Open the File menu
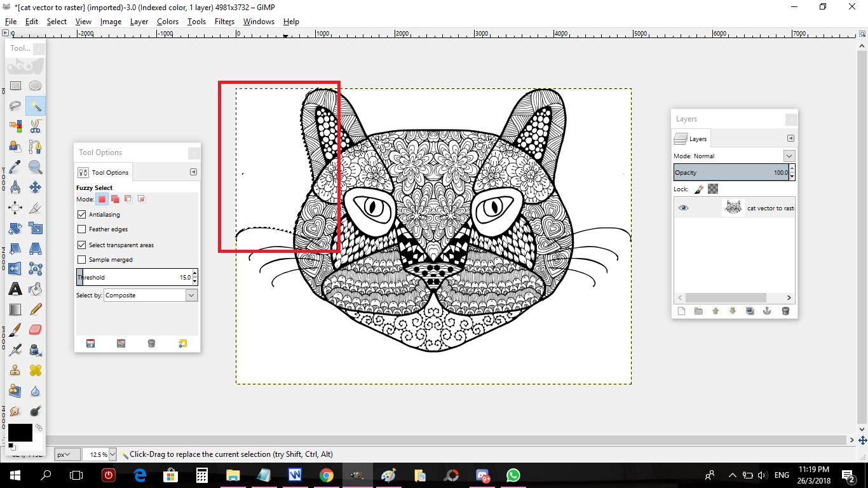This screenshot has height=488, width=868. point(11,22)
